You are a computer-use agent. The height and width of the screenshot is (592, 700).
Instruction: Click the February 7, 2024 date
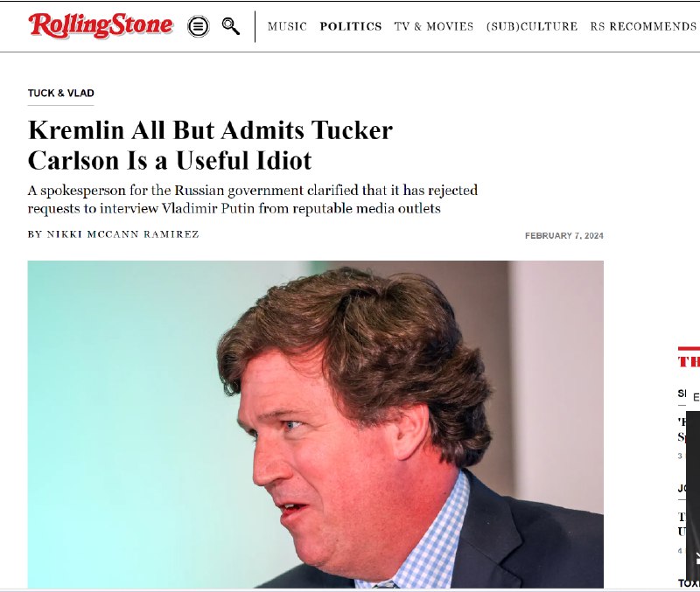click(563, 235)
